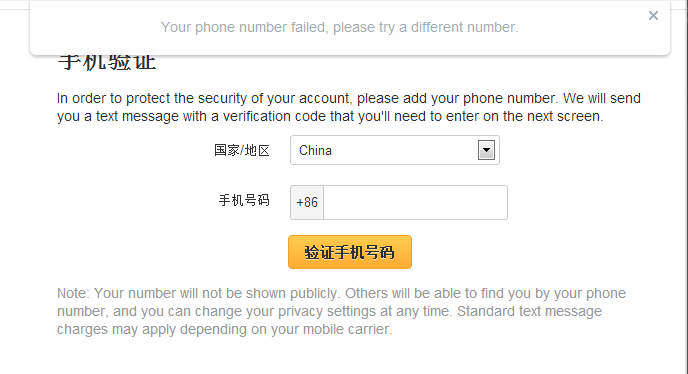The width and height of the screenshot is (688, 374).
Task: Click the 'In order to protect' description line
Action: pos(349,98)
